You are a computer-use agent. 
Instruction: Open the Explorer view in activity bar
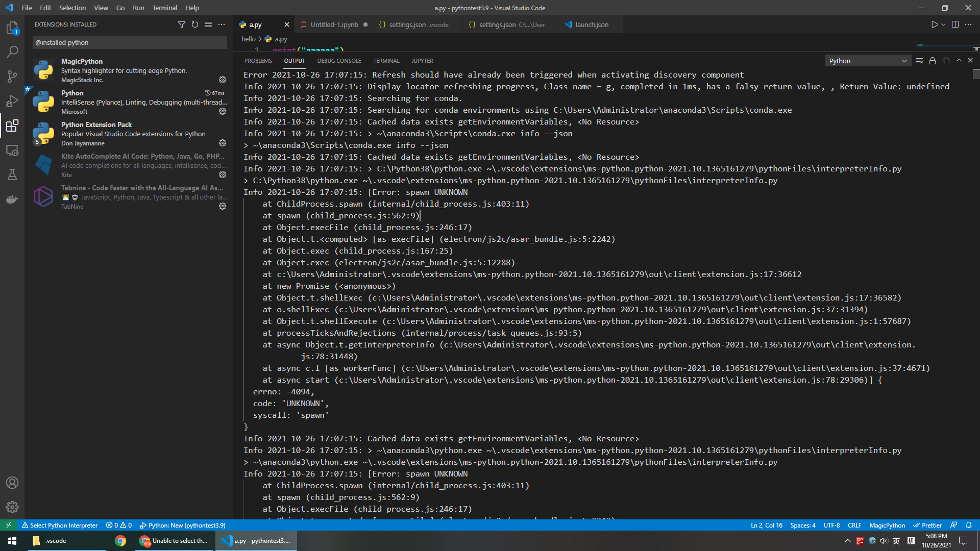[12, 28]
